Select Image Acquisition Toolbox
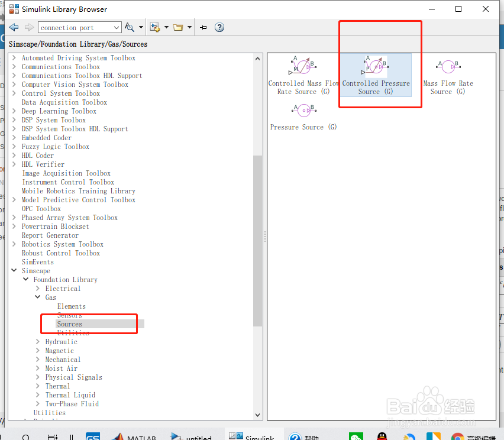This screenshot has height=440, width=504. tap(66, 173)
